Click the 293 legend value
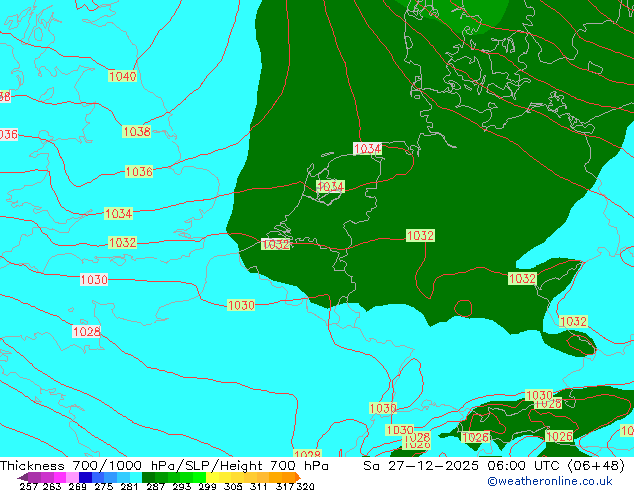This screenshot has height=490, width=634. click(181, 486)
